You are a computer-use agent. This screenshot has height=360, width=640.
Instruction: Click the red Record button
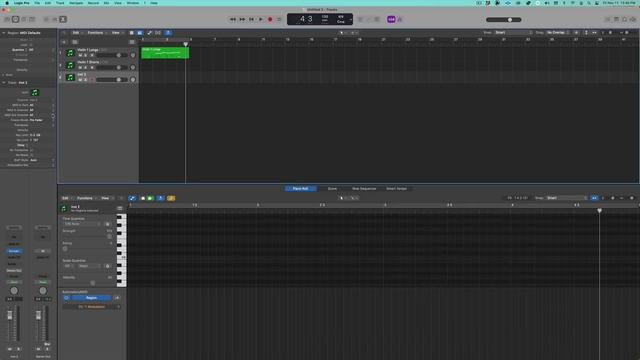pyautogui.click(x=270, y=19)
